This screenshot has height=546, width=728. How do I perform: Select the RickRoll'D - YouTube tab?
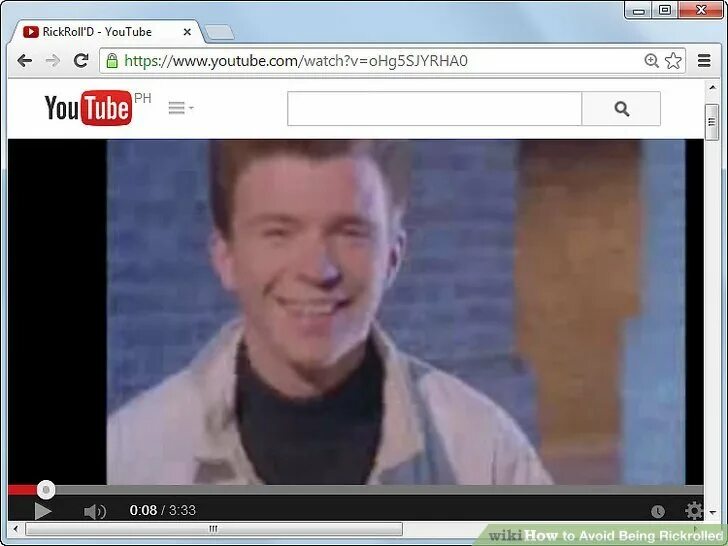[x=106, y=32]
